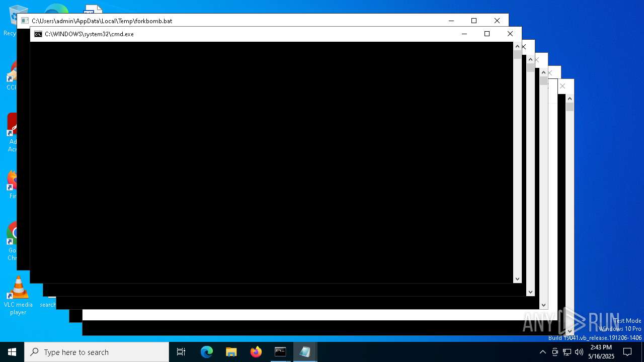Maximize the forkbomb.bat window
Image resolution: width=644 pixels, height=362 pixels.
click(x=474, y=21)
